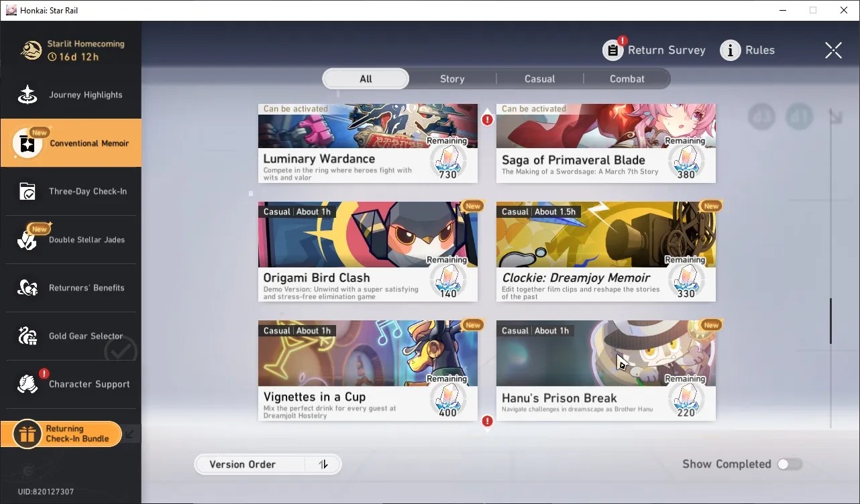Click the Returning Check-In Bundle gift icon
This screenshot has height=504, width=860.
point(27,434)
